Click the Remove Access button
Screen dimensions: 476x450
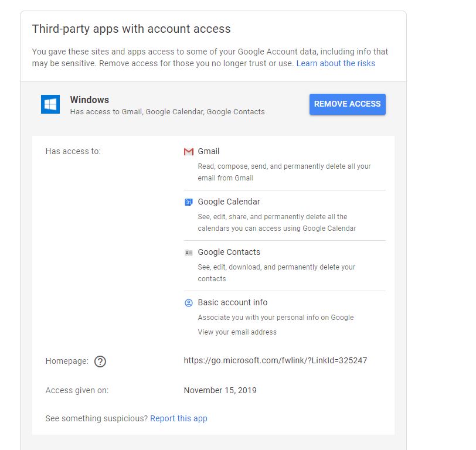coord(347,104)
